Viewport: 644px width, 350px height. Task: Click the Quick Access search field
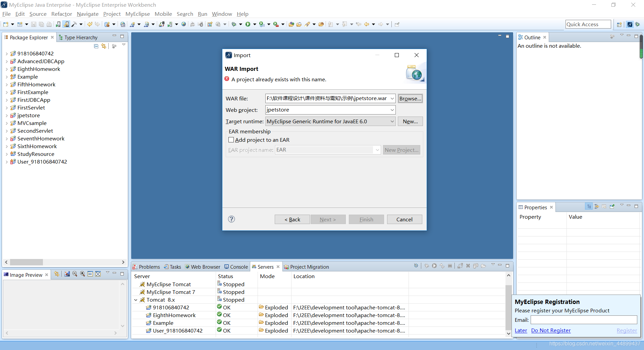pyautogui.click(x=588, y=24)
